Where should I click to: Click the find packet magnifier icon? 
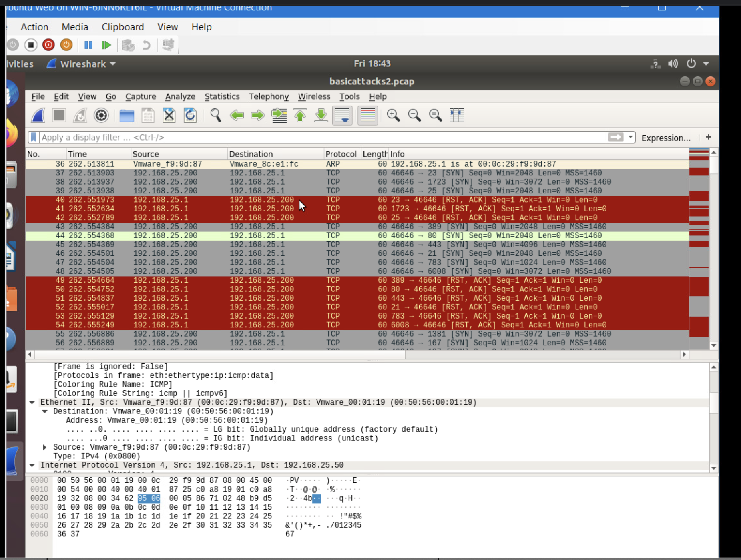(x=215, y=116)
